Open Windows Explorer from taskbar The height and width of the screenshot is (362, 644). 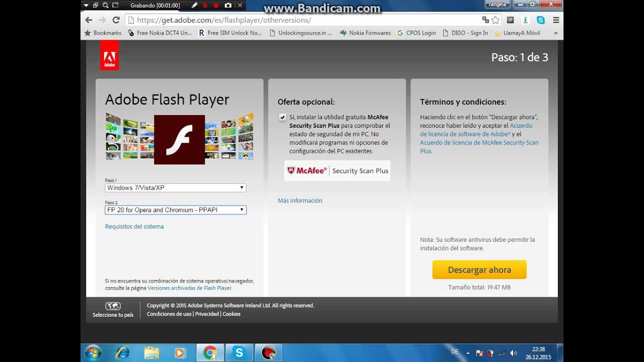tap(151, 353)
